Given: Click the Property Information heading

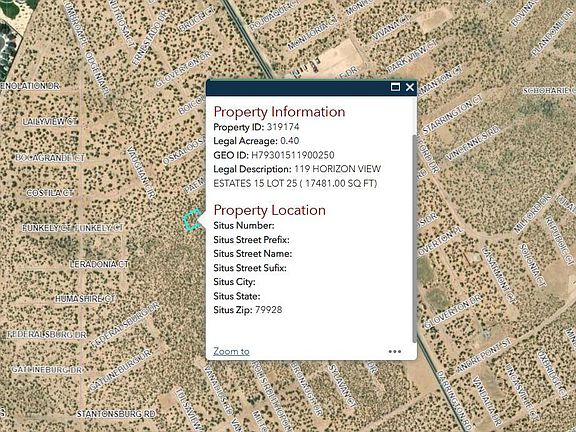Looking at the screenshot, I should (x=280, y=112).
